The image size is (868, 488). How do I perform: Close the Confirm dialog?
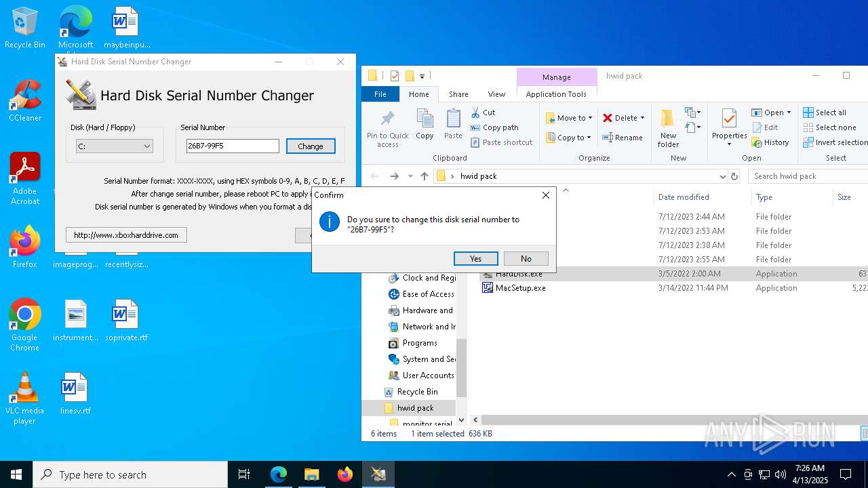[546, 195]
